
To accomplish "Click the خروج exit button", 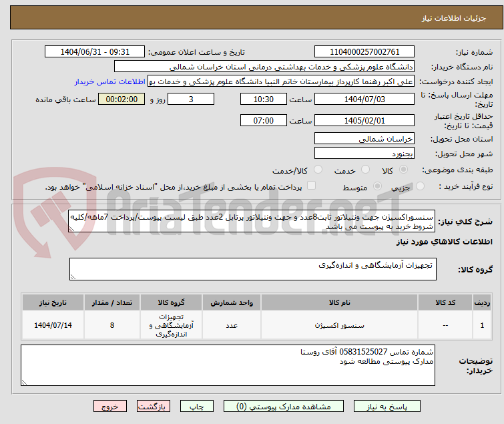I will [110, 407].
